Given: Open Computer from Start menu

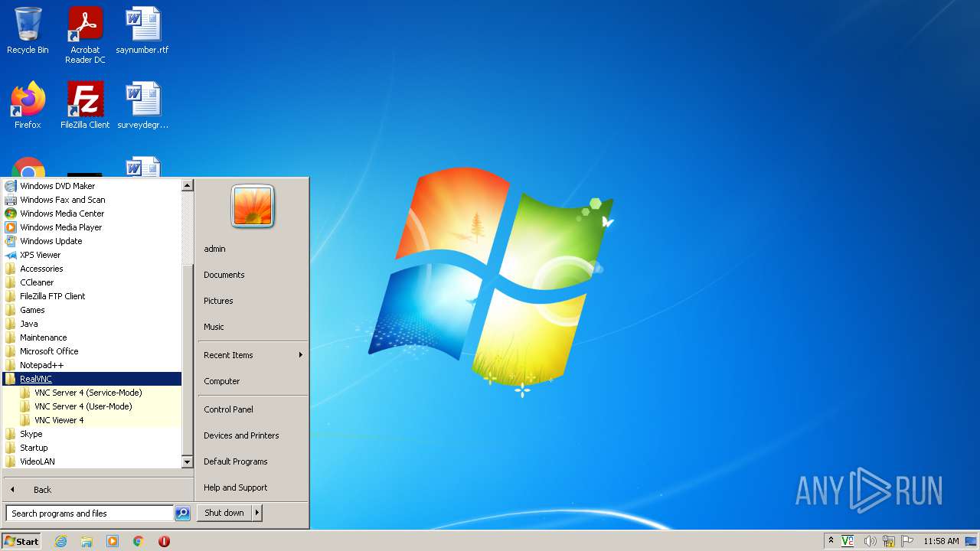Looking at the screenshot, I should 253,381.
